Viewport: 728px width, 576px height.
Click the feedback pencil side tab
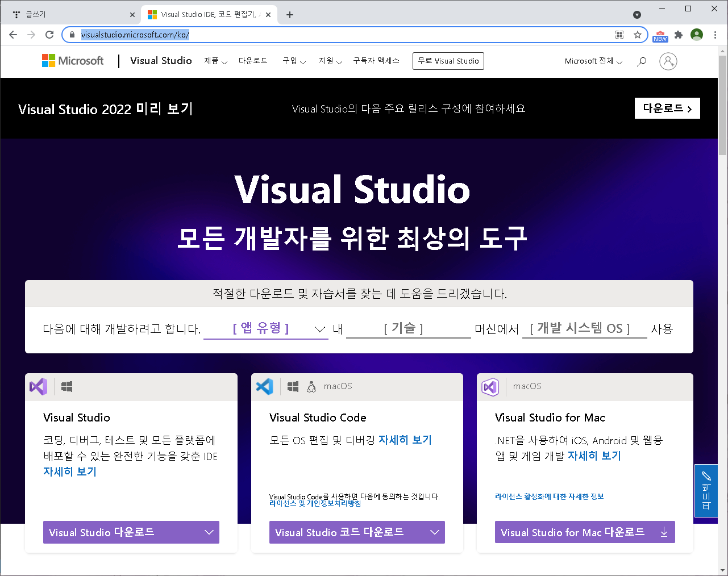(x=706, y=491)
